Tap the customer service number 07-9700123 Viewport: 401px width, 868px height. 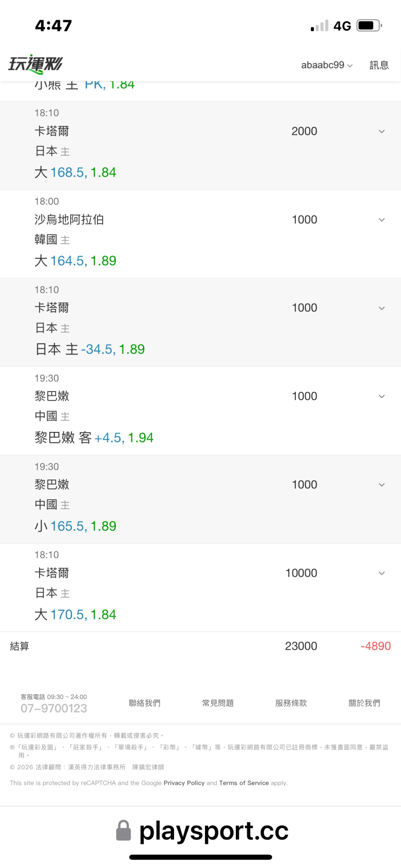click(54, 708)
